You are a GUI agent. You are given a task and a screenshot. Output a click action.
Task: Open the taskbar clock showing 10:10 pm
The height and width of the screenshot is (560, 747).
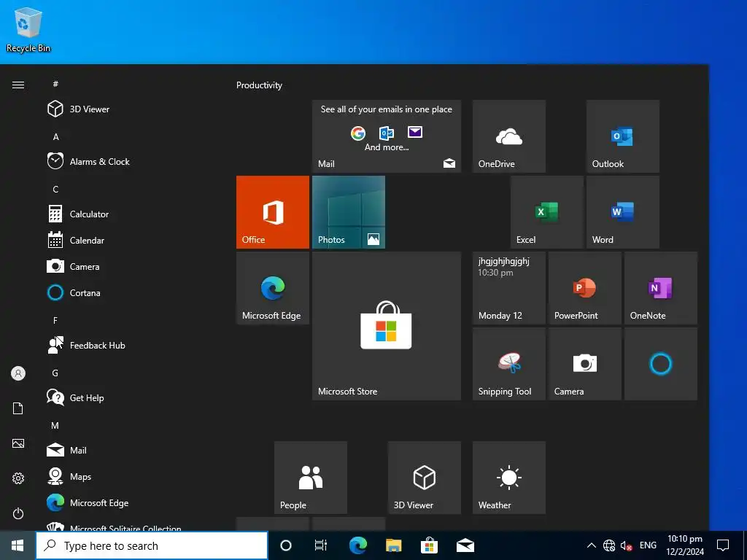[x=685, y=545]
